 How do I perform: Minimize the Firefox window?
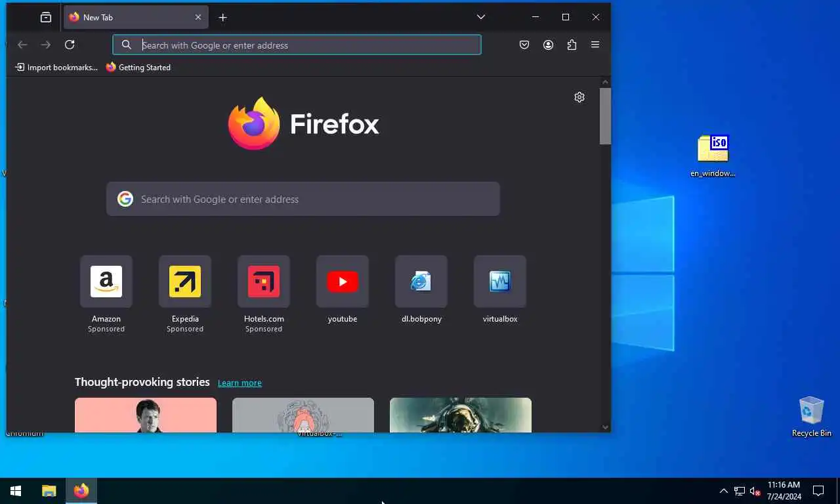click(x=535, y=17)
